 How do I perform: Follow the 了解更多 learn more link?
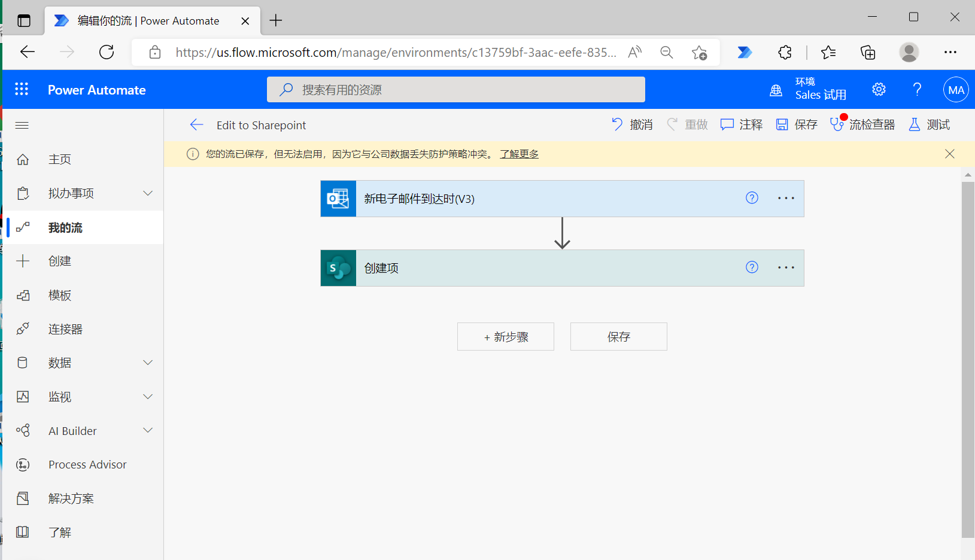coord(519,154)
